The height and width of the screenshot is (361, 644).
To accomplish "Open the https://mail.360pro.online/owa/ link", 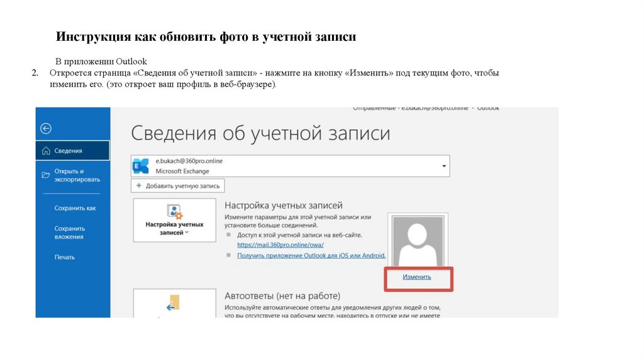I will (280, 245).
